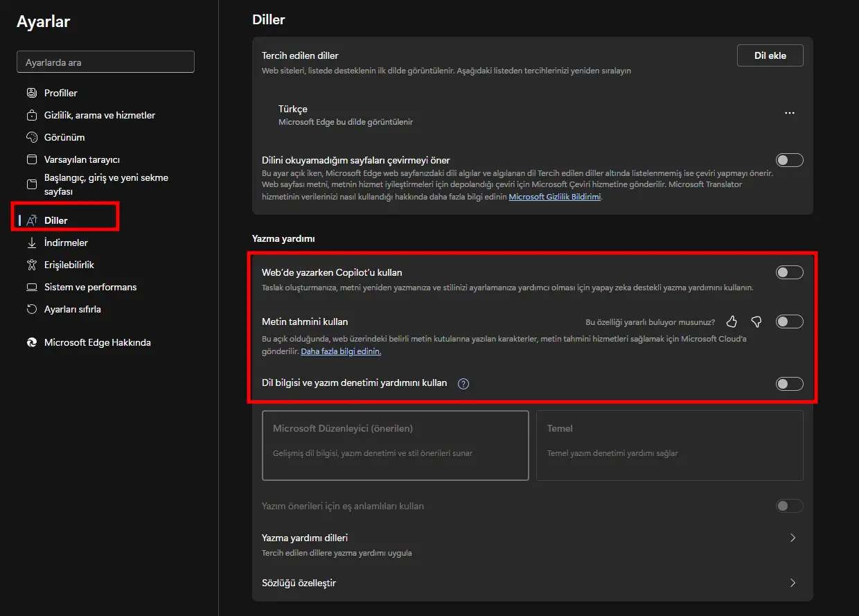Open Başlangıç, giriş ve yeni sekme sayfası
This screenshot has width=859, height=616.
point(105,184)
